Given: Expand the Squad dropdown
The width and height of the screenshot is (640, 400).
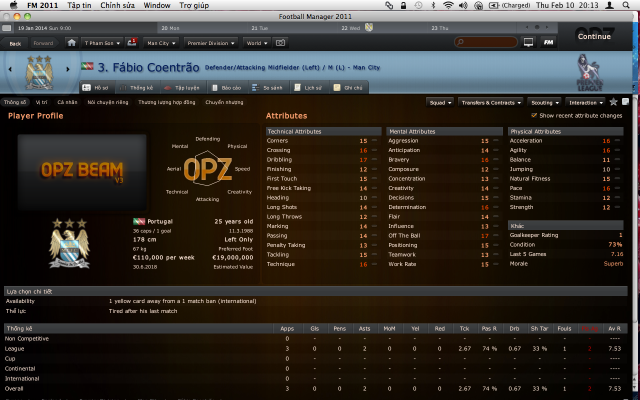Looking at the screenshot, I should coord(440,102).
